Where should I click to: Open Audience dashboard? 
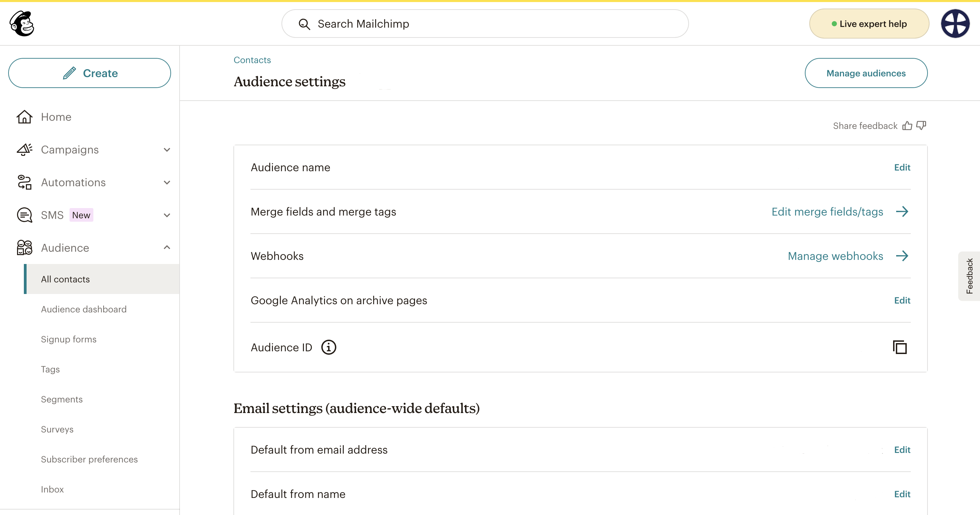click(84, 309)
